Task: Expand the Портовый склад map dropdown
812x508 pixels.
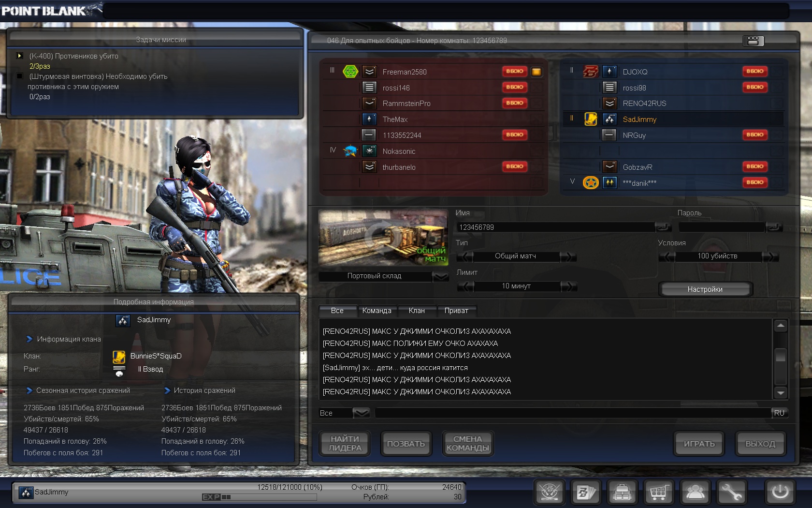Action: (x=440, y=276)
